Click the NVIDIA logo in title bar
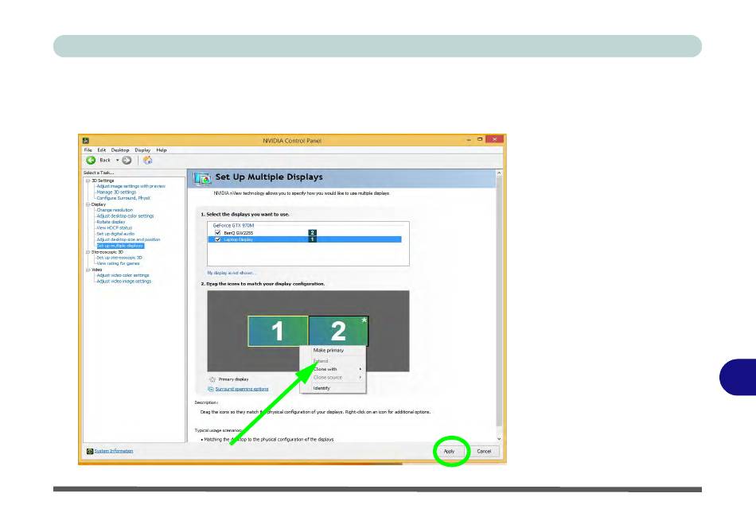Screen dimensions: 756x532 pos(86,141)
